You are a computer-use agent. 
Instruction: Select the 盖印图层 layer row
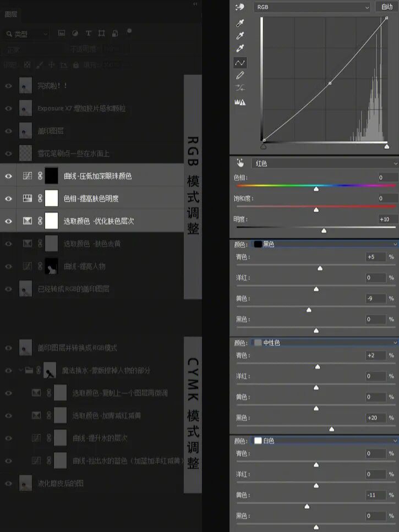(91, 131)
